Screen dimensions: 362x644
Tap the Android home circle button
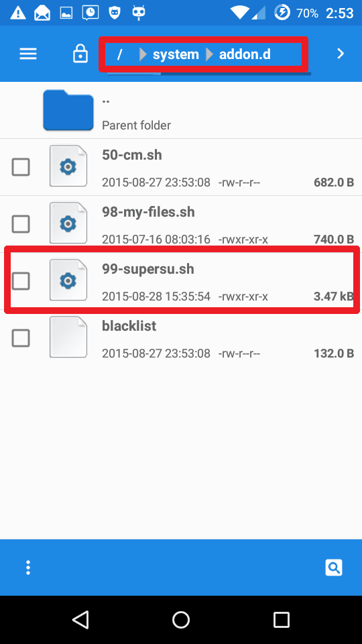(x=181, y=619)
